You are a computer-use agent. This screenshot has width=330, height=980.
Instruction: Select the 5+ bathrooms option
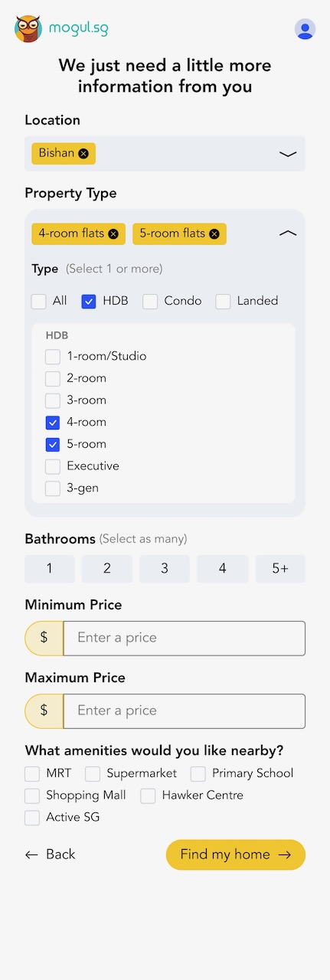coord(280,569)
